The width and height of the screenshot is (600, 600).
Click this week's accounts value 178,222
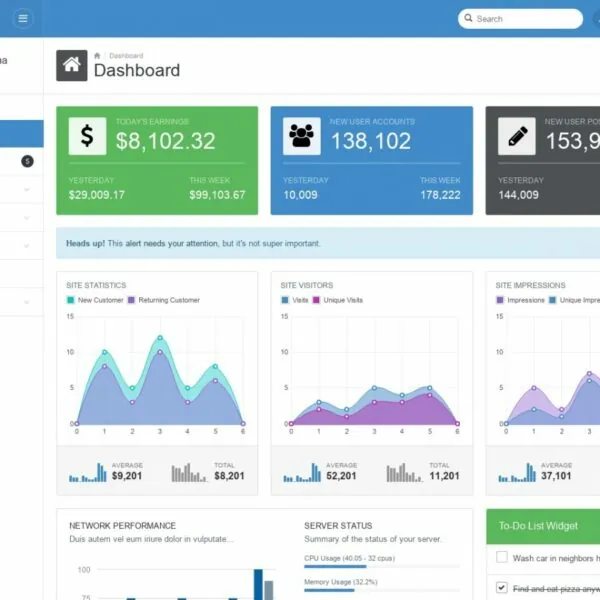[x=440, y=195]
